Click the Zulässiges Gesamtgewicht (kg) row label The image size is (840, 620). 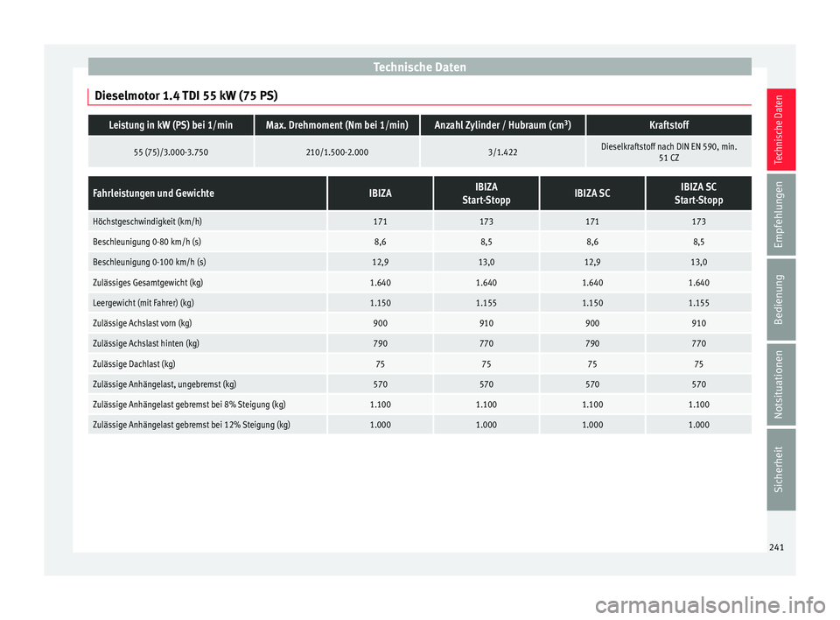(148, 283)
